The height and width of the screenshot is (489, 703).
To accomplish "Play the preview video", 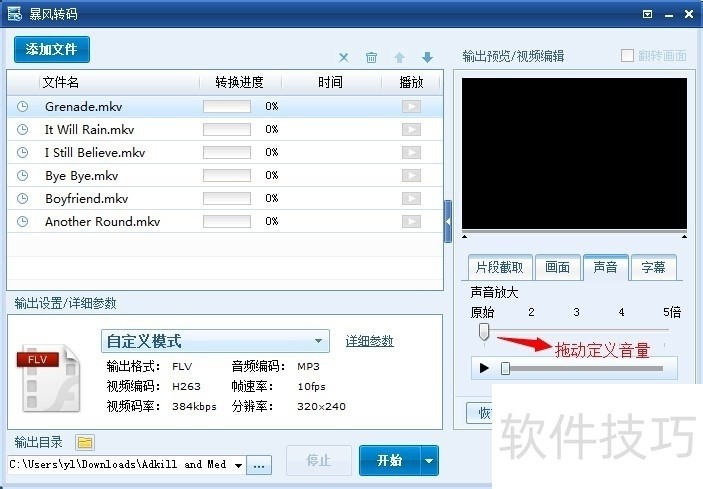I will click(x=484, y=368).
